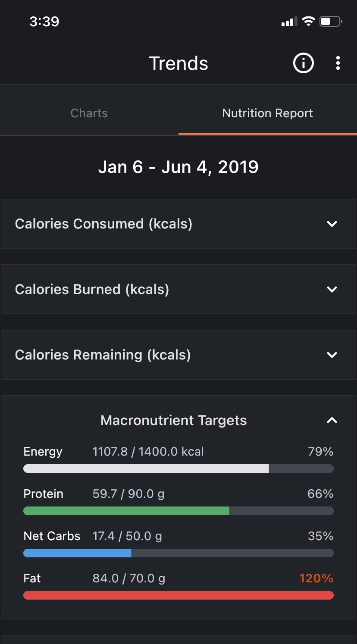This screenshot has height=644, width=357.
Task: Expand Calories Consumed chevron
Action: pos(332,224)
